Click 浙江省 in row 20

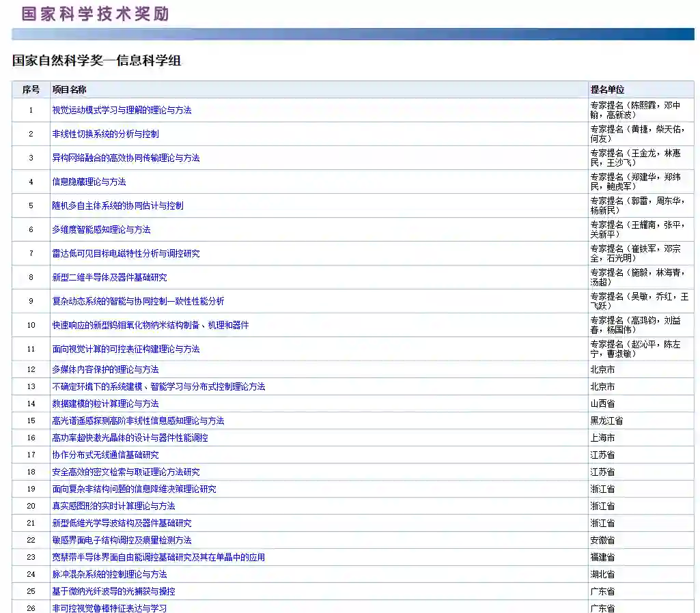602,506
